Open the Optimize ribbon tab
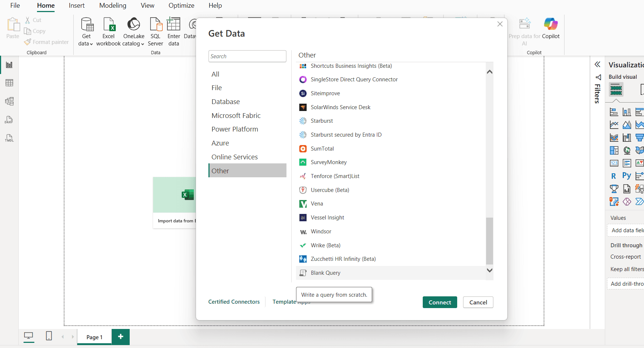The height and width of the screenshot is (348, 644). 181,5
